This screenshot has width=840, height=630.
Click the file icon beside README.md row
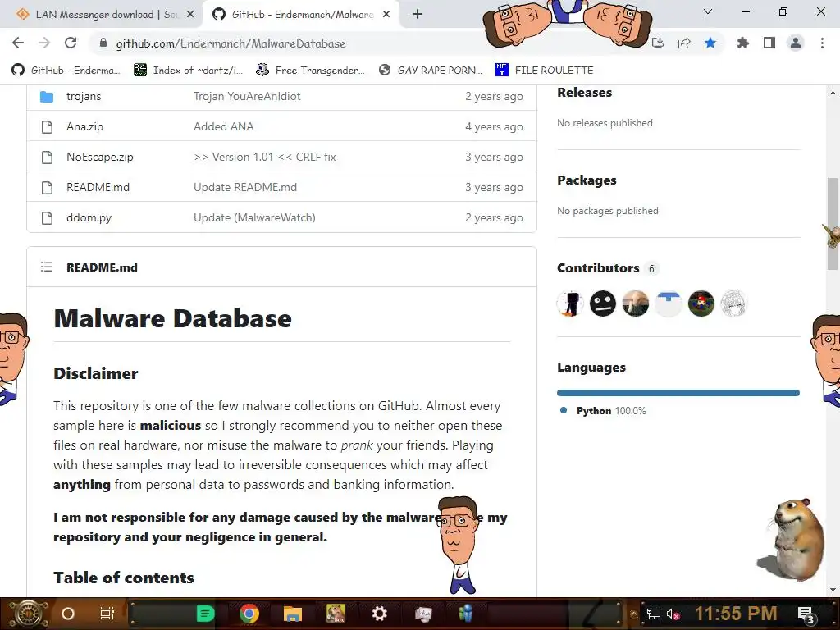click(47, 188)
